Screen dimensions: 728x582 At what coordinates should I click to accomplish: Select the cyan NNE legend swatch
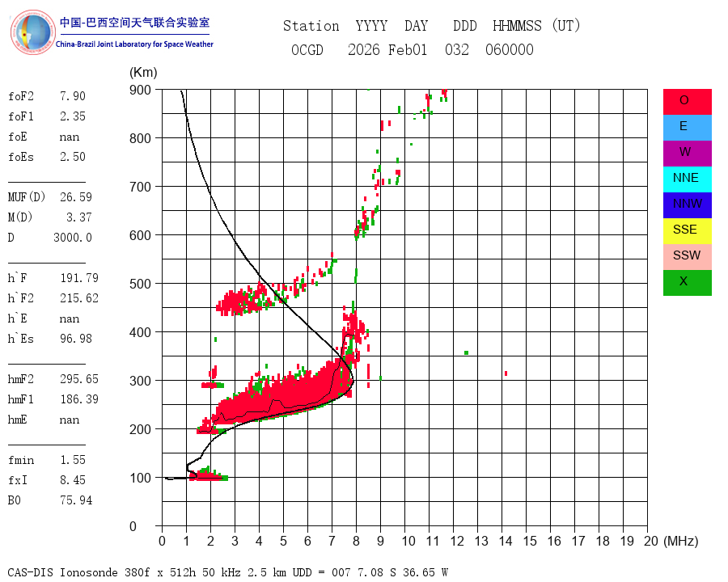[x=687, y=179]
